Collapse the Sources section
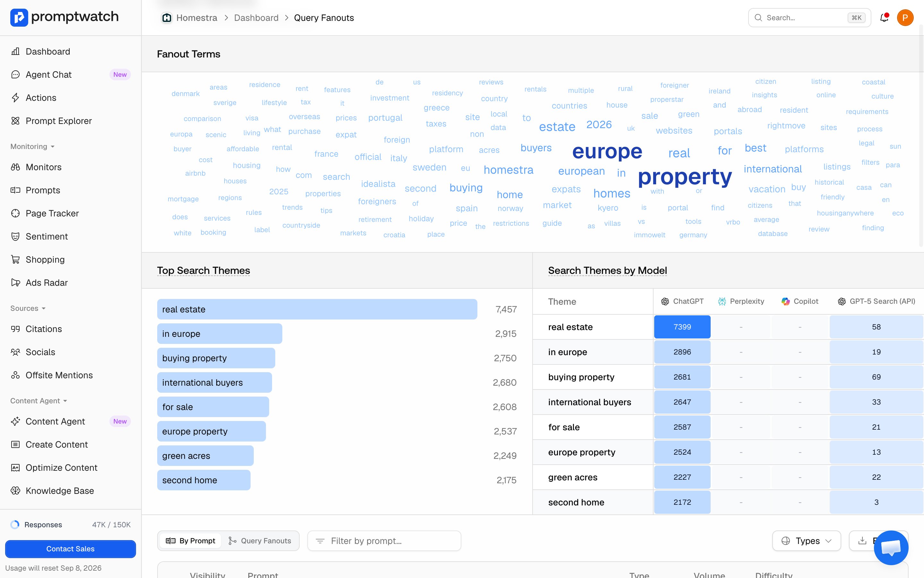Screen dimensions: 924x578 [x=28, y=308]
